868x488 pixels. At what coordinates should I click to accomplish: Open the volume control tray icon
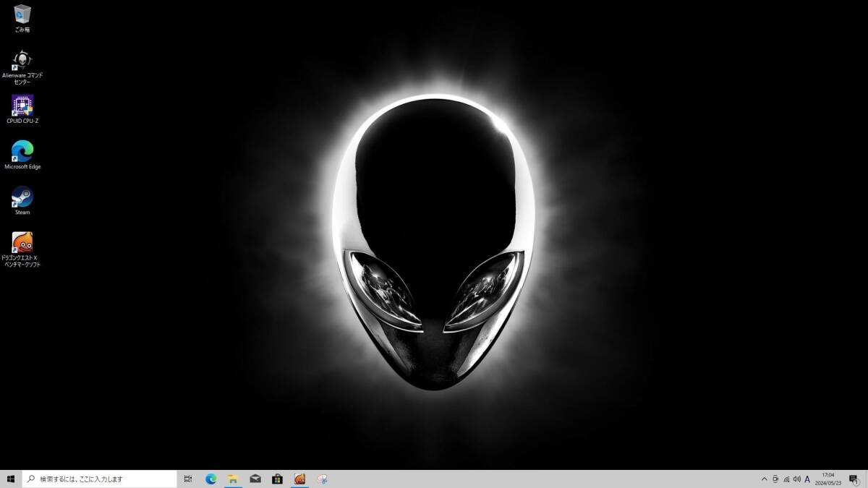click(796, 479)
